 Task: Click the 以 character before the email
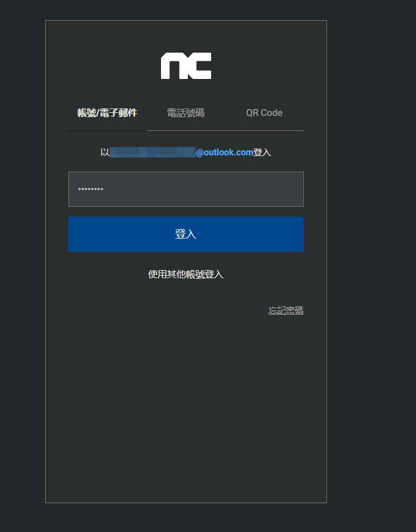pyautogui.click(x=105, y=152)
